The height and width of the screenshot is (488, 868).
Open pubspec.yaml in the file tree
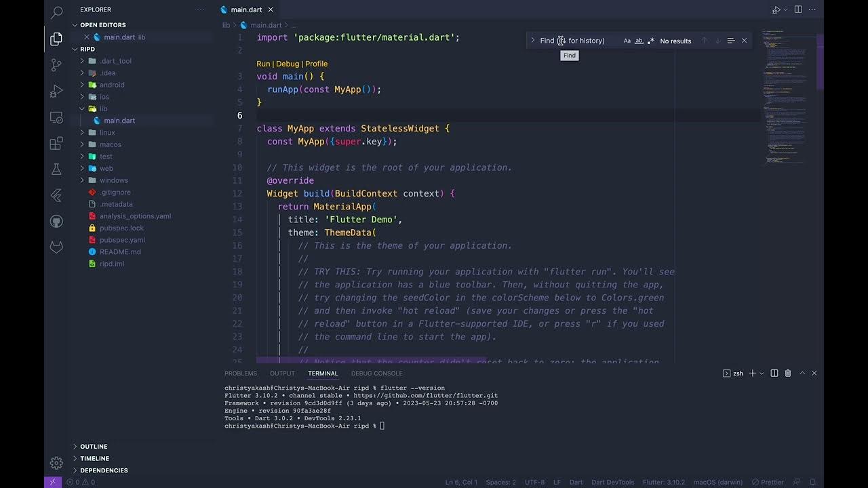(x=122, y=240)
